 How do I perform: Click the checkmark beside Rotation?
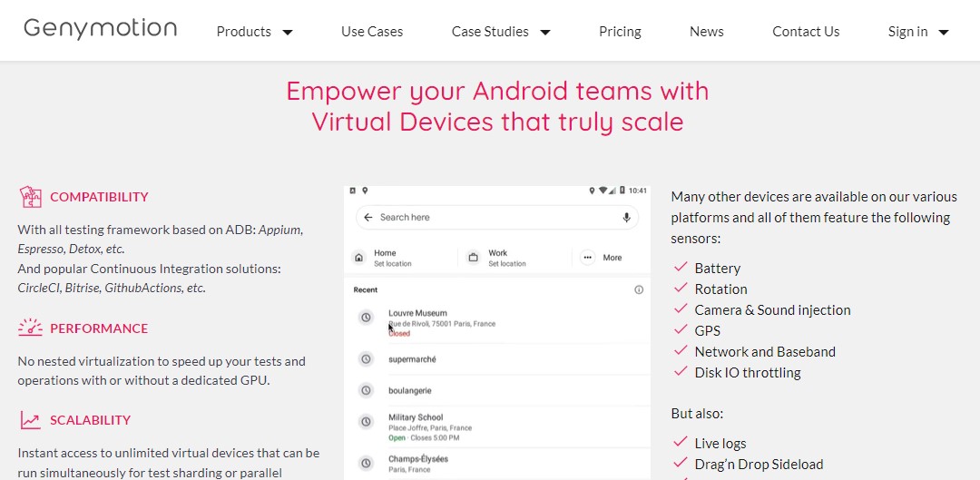[681, 288]
